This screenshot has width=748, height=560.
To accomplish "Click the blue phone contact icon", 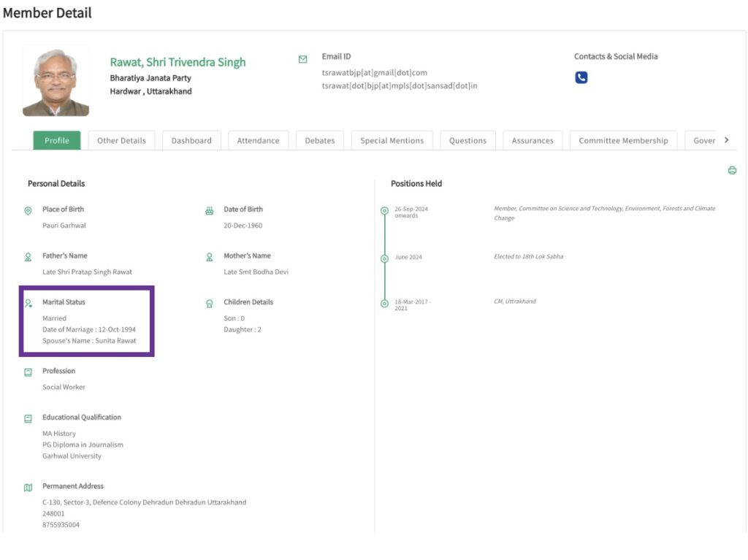I will click(581, 77).
